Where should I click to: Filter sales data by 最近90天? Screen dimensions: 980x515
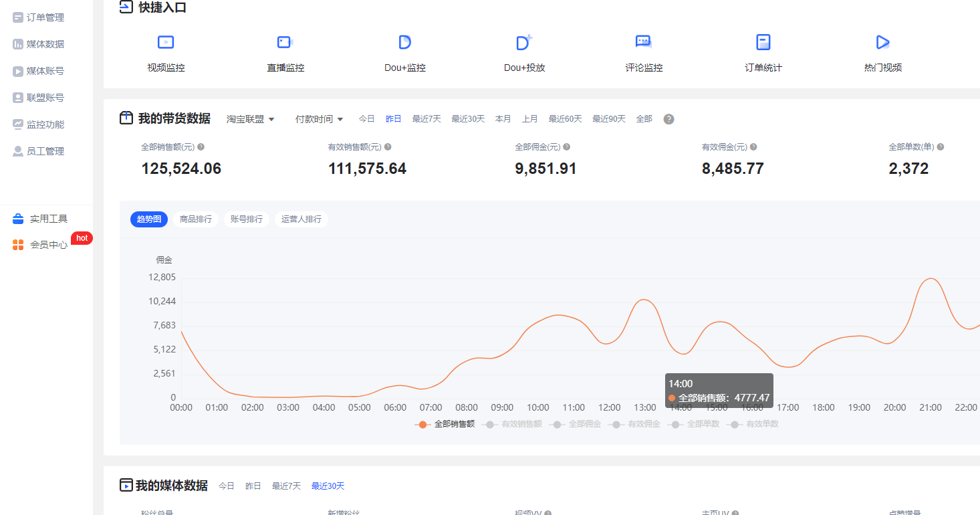(609, 119)
